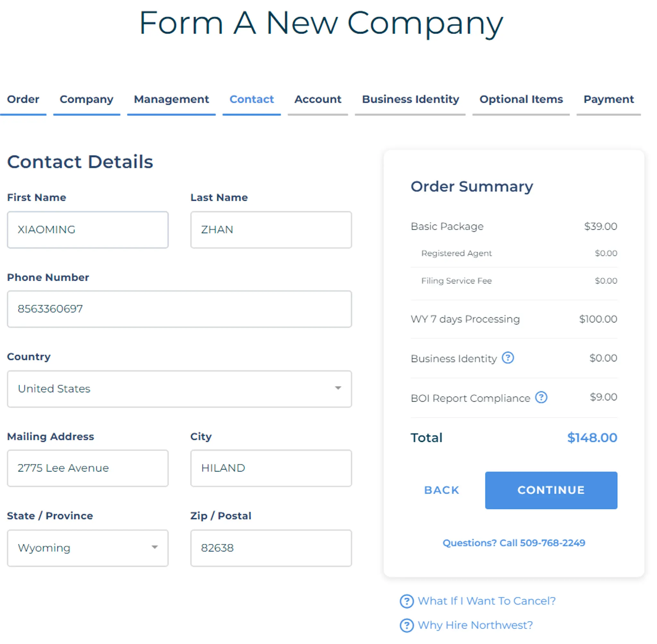Switch to the Company tab
Image resolution: width=657 pixels, height=644 pixels.
click(86, 99)
